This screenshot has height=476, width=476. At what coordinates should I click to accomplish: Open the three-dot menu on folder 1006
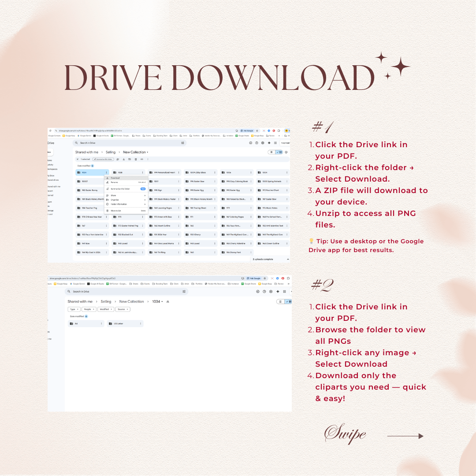[250, 172]
